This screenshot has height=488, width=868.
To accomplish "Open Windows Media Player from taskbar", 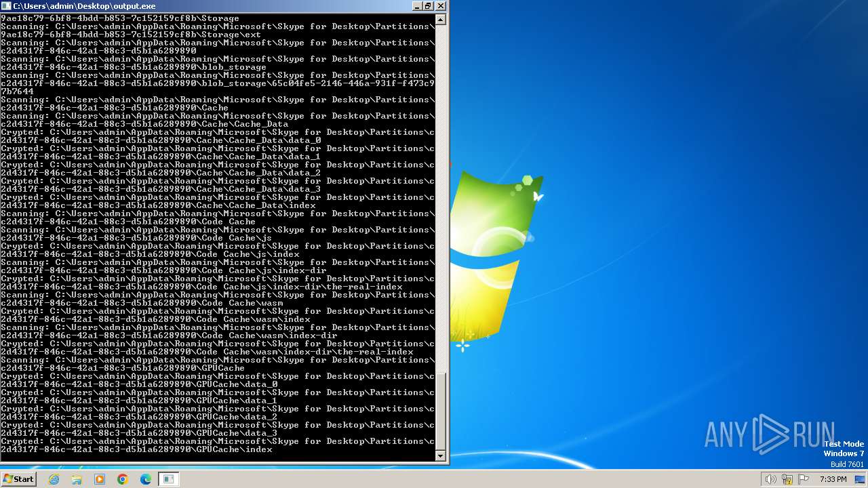I will pyautogui.click(x=100, y=479).
